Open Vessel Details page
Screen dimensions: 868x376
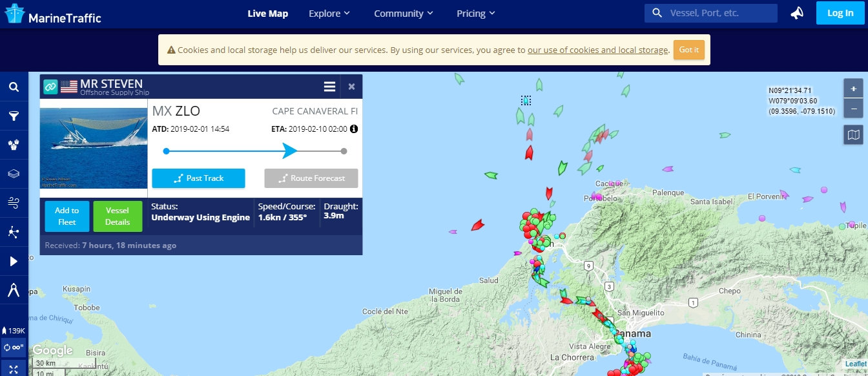click(x=118, y=216)
